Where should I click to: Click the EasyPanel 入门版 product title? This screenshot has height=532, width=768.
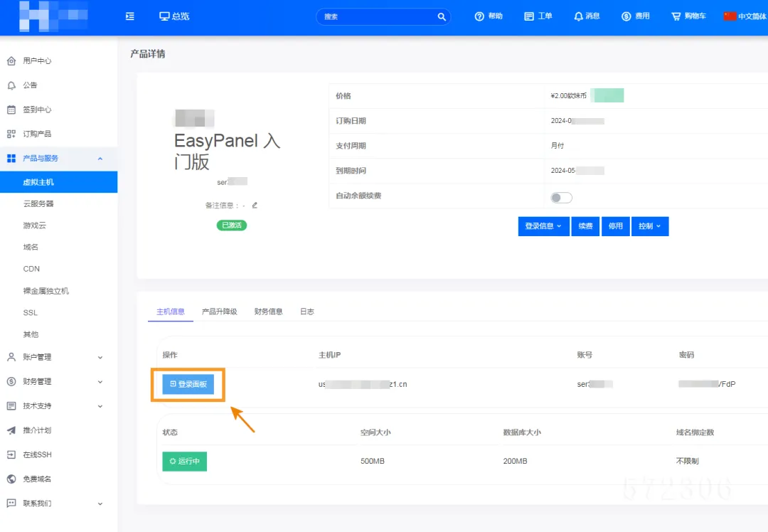pyautogui.click(x=228, y=151)
